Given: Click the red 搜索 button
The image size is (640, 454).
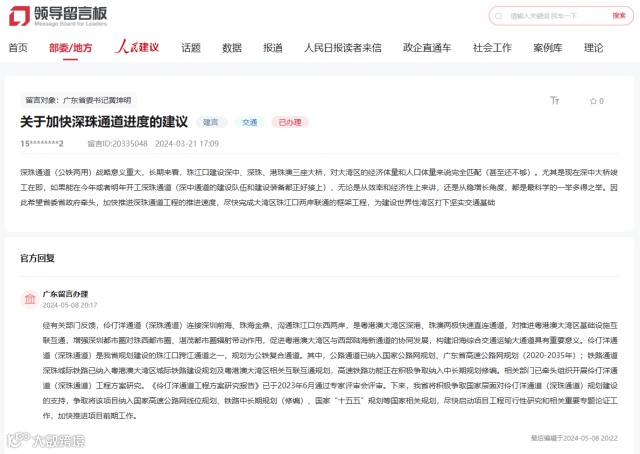Looking at the screenshot, I should [619, 16].
